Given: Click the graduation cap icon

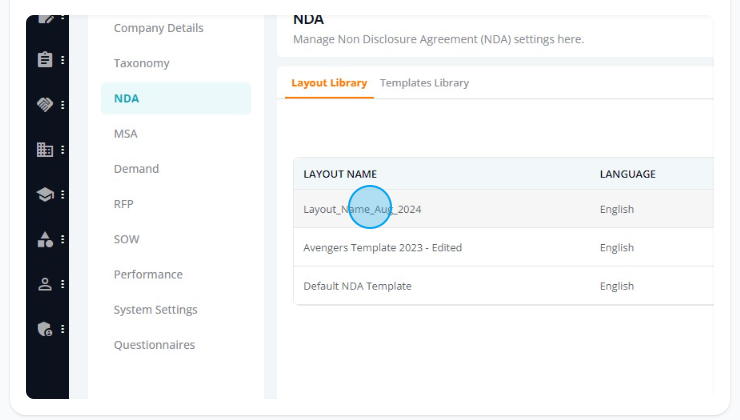Looking at the screenshot, I should (x=45, y=194).
